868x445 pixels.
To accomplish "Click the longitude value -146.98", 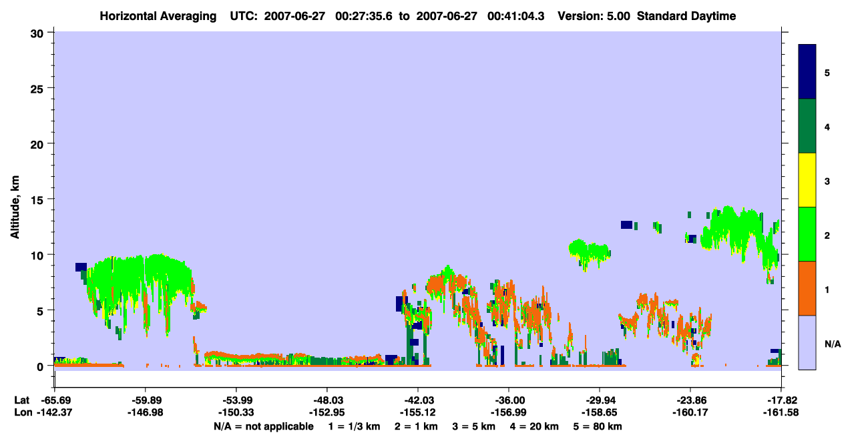I will click(x=145, y=412).
